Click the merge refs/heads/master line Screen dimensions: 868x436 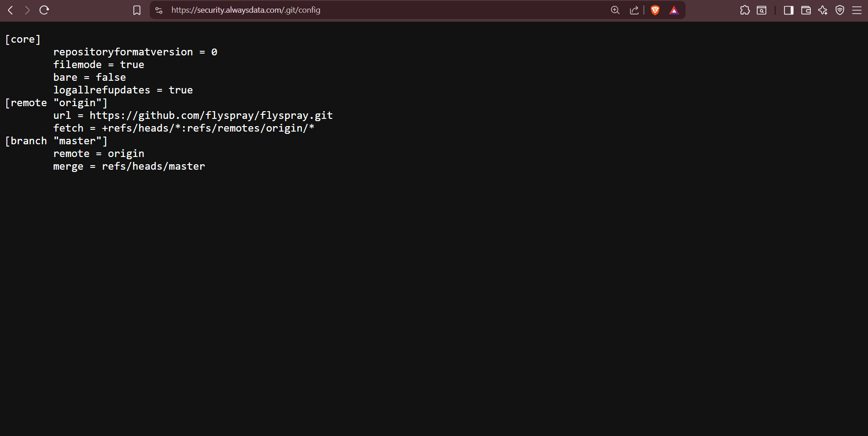click(x=129, y=167)
